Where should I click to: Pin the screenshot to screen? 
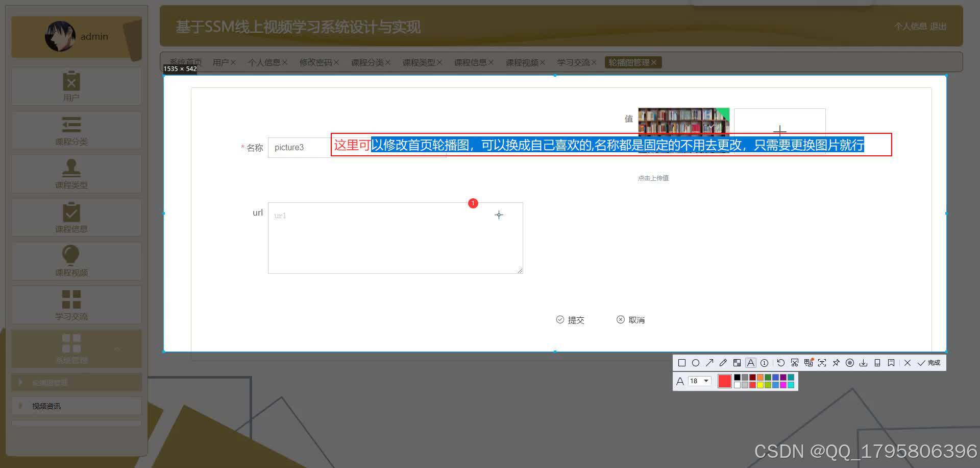pos(836,363)
